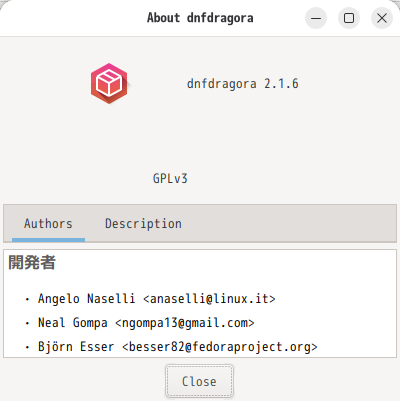Open the Description tab
The width and height of the screenshot is (400, 401).
(143, 224)
